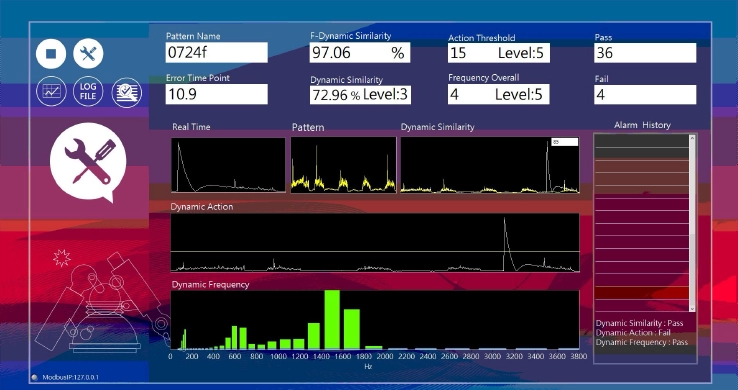This screenshot has width=738, height=390.
Task: Click the Pass count field 36
Action: (x=645, y=53)
